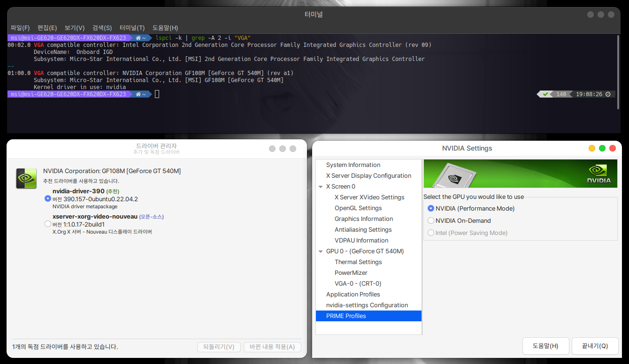
Task: Select OpenGL Settings entry
Action: 358,208
